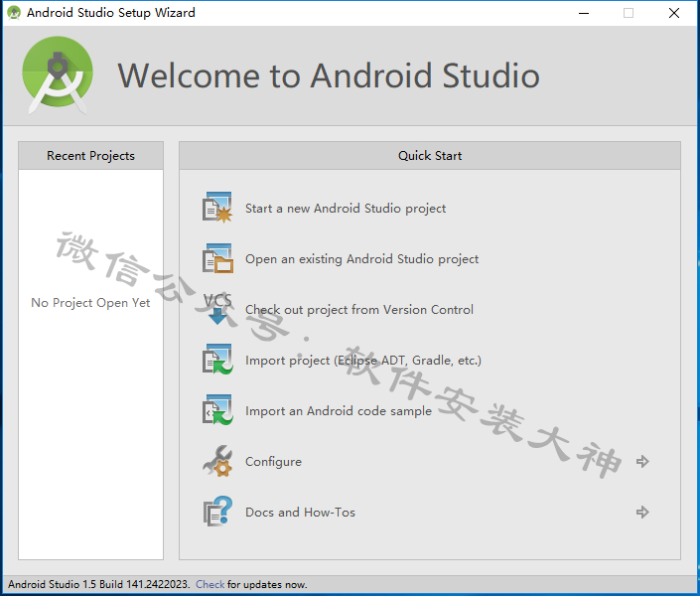Open the Configure submenu label
The height and width of the screenshot is (596, 700).
[x=273, y=462]
